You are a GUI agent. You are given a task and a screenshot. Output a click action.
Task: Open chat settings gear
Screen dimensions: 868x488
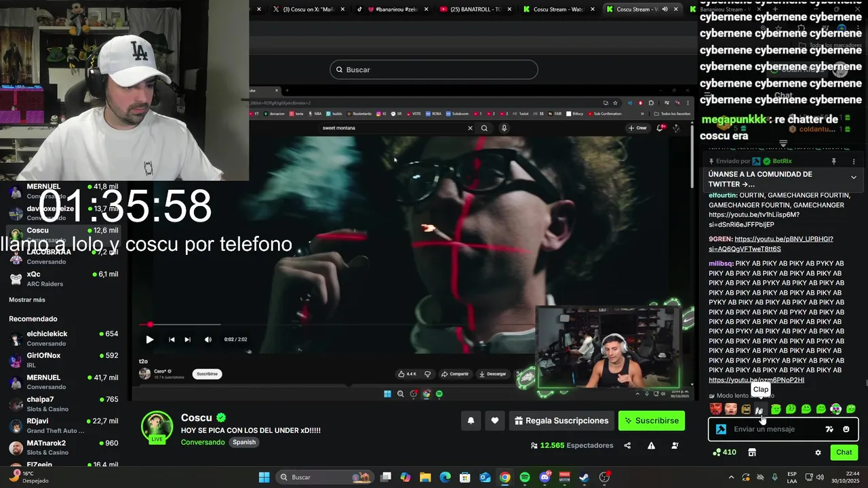tap(818, 452)
